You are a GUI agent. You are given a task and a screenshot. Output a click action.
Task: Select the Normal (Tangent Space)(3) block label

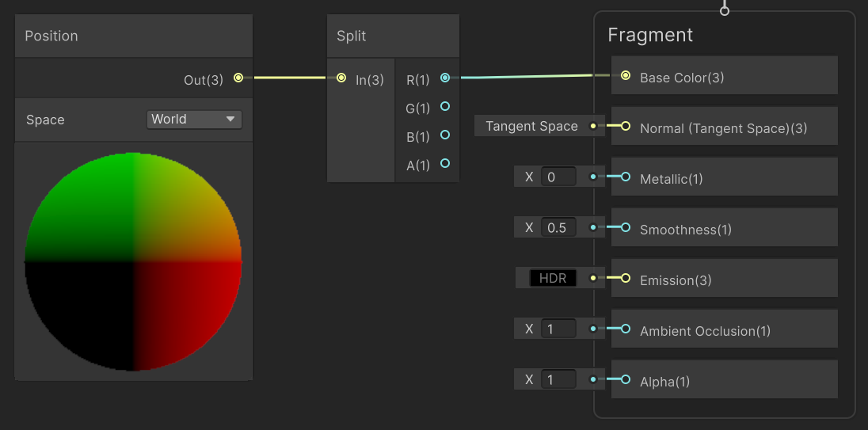[x=724, y=128]
